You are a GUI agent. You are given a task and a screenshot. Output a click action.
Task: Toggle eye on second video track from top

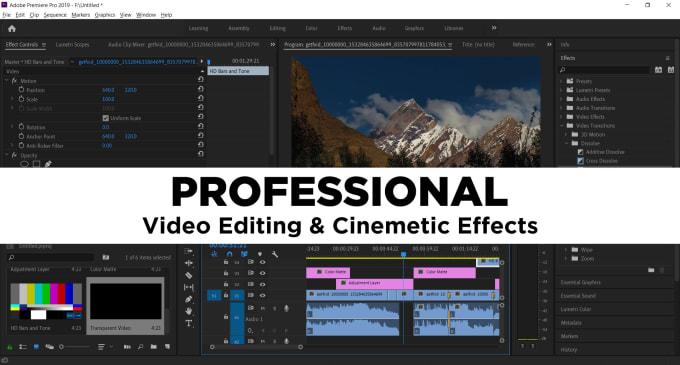tap(262, 273)
